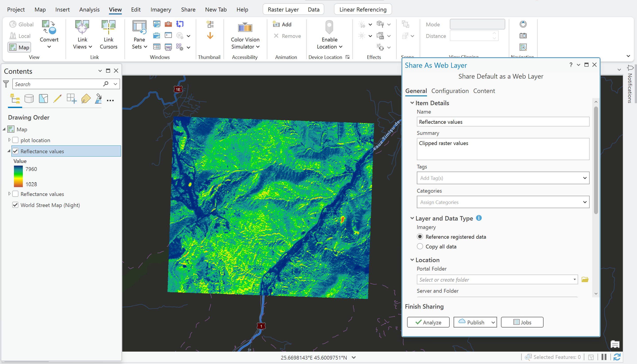Click the Jobs button

(x=522, y=322)
